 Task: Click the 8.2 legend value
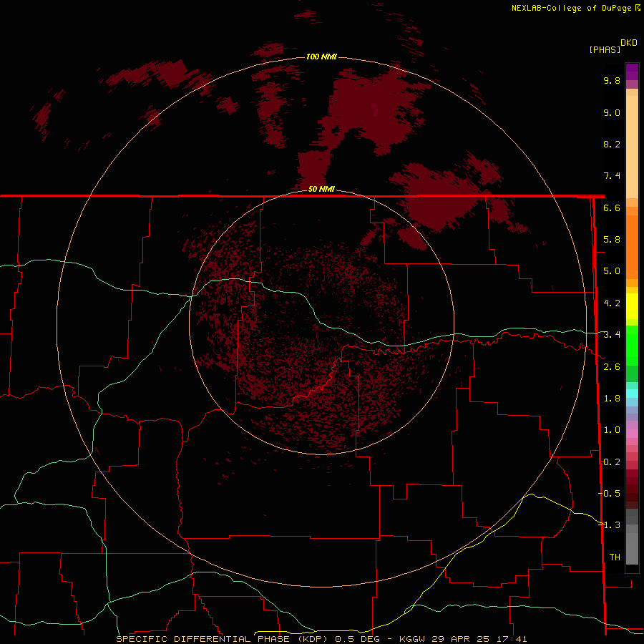(x=612, y=144)
